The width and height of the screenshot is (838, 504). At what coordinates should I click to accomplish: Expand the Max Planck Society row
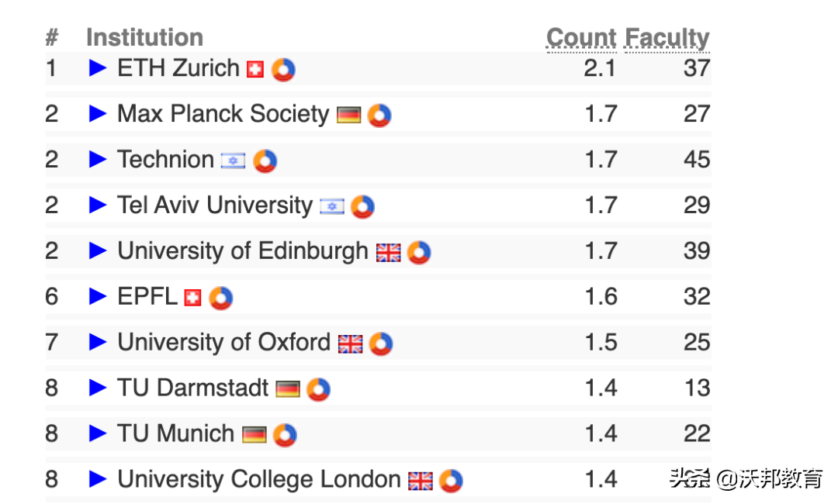[x=98, y=114]
